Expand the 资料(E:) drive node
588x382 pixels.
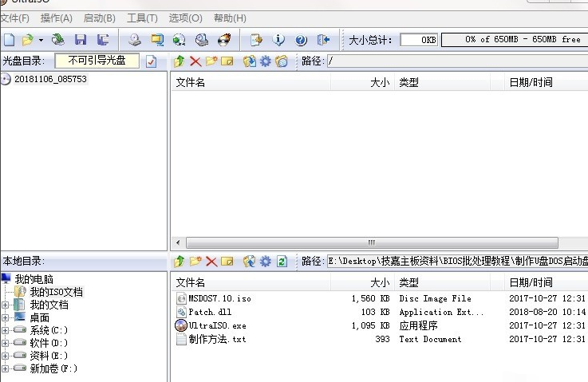click(5, 356)
